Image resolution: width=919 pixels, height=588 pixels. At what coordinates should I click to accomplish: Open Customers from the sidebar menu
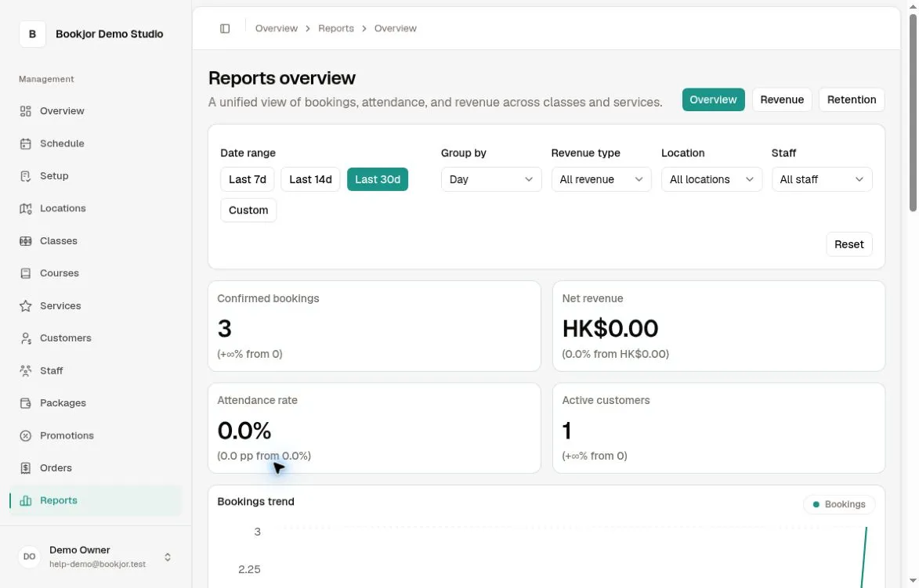pos(95,338)
